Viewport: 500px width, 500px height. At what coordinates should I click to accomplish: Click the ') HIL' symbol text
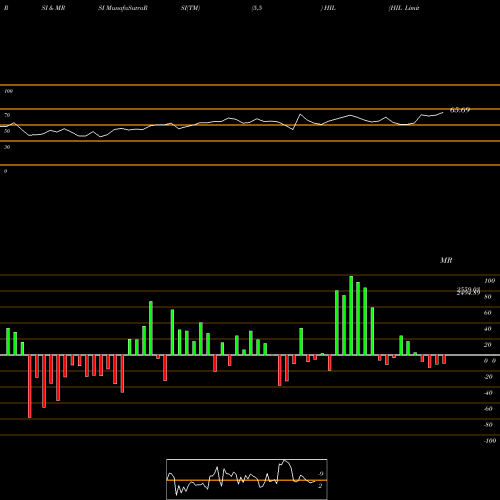[x=328, y=8]
